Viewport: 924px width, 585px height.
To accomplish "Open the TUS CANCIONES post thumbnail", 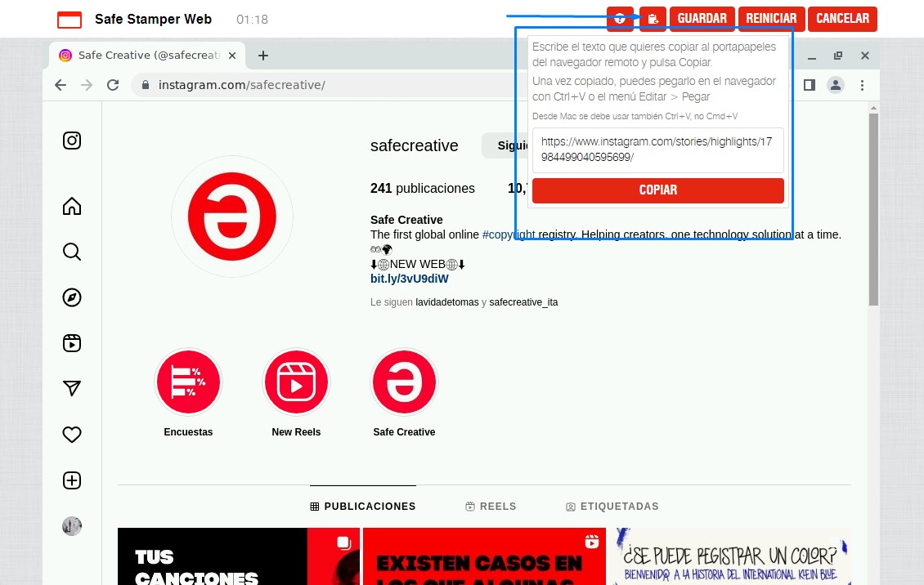I will coord(239,556).
